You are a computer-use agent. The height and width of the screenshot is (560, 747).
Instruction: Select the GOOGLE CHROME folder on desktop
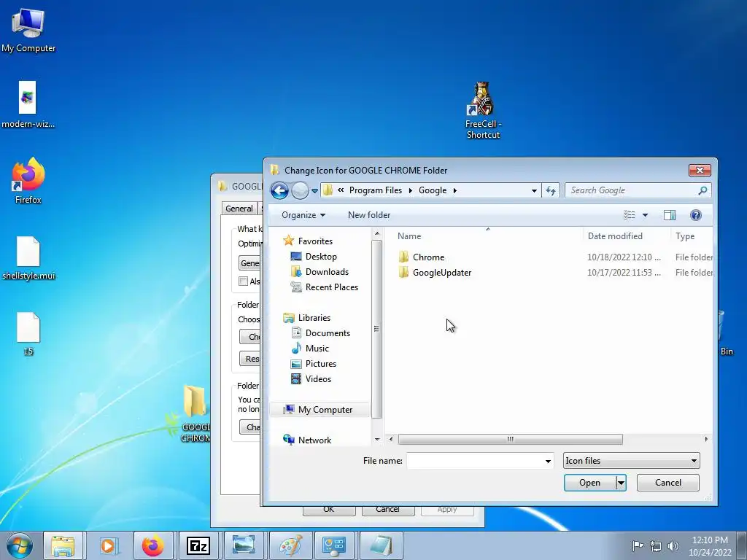click(195, 413)
